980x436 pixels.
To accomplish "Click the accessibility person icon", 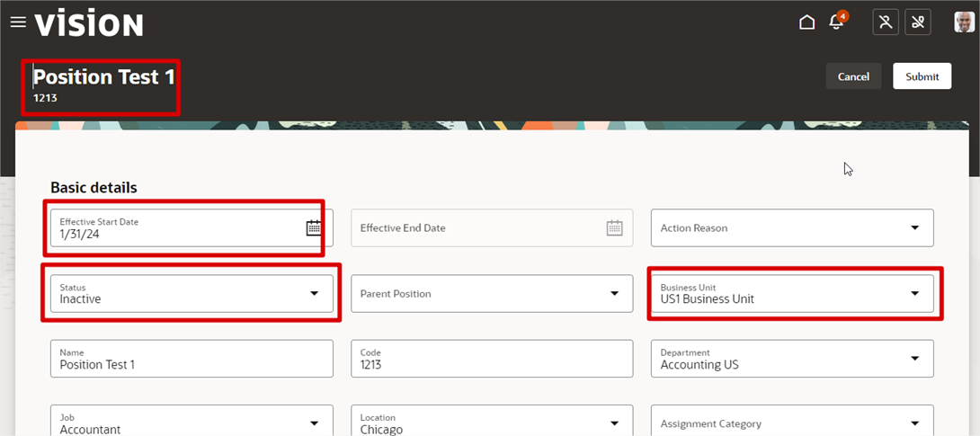I will tap(886, 22).
